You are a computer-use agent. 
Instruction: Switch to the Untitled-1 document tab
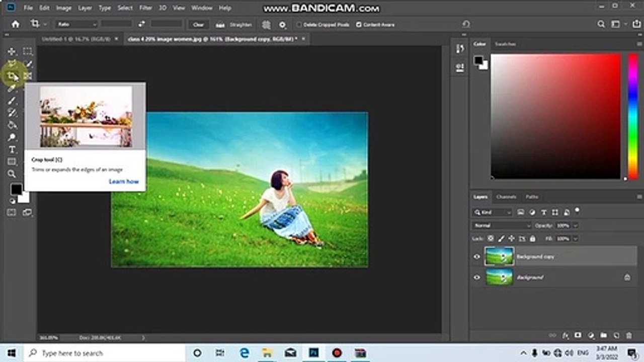click(x=75, y=39)
